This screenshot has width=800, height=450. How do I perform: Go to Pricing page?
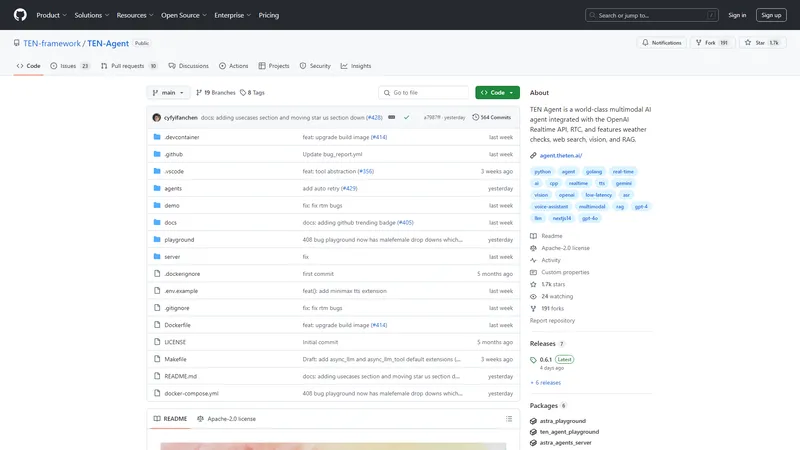coord(268,15)
